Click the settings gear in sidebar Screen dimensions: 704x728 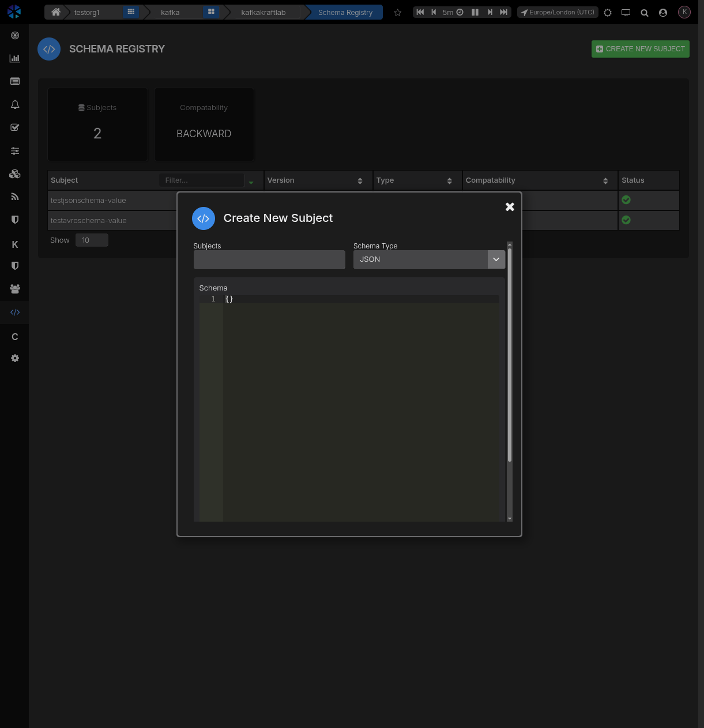click(15, 359)
